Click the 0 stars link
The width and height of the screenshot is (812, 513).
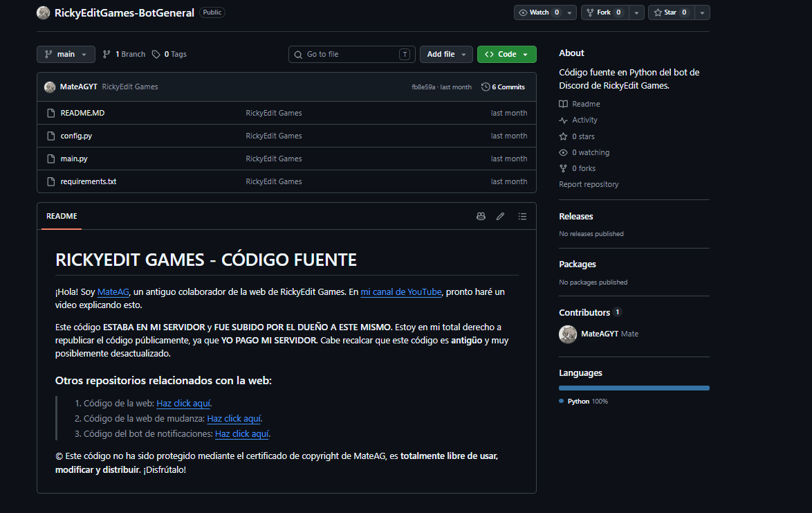(577, 137)
